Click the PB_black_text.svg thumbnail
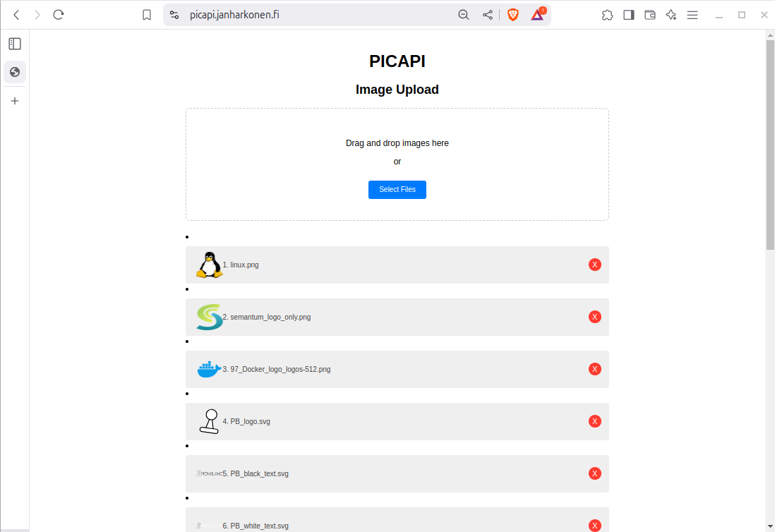 tap(209, 473)
